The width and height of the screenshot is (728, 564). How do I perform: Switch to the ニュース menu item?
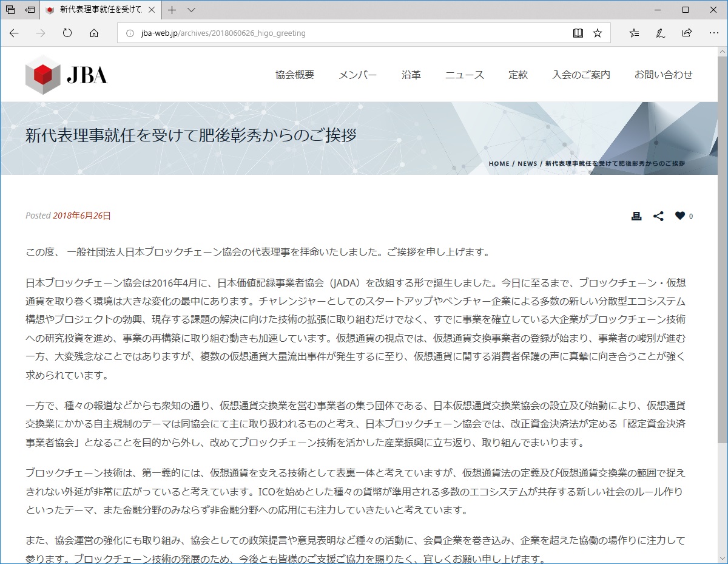(464, 75)
